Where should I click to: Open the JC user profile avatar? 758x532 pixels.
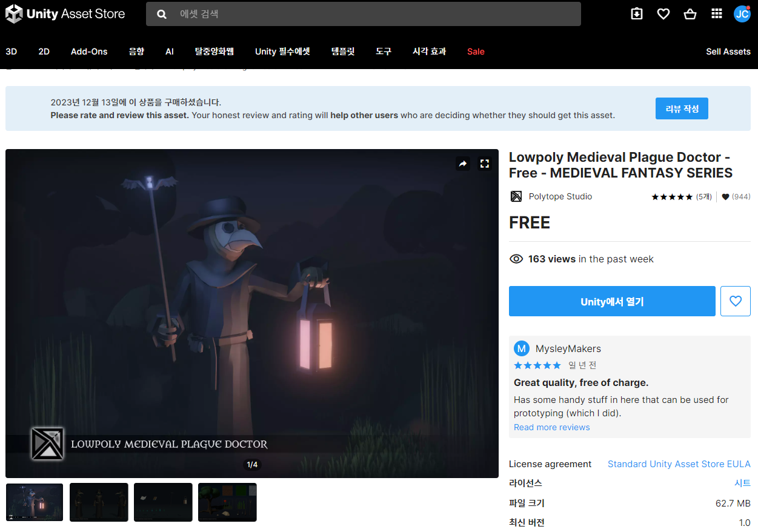click(742, 13)
